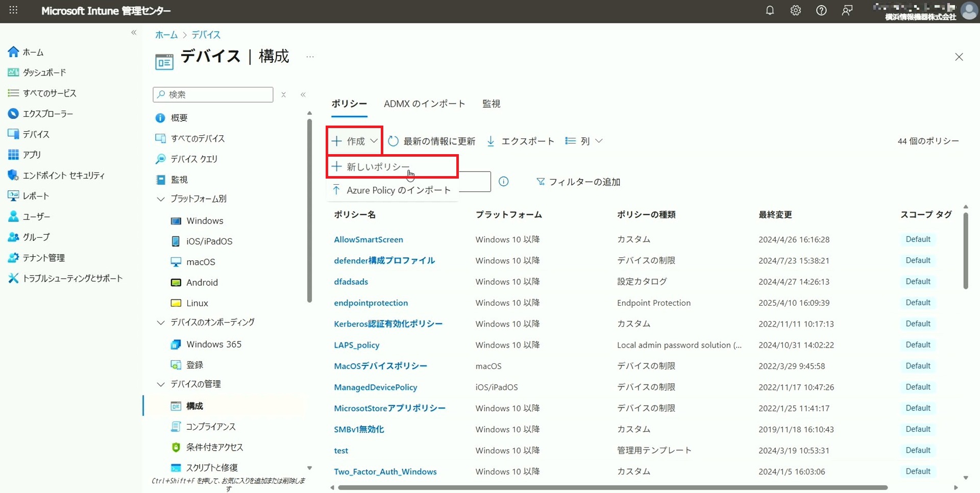Open the app launcher grid icon

click(x=13, y=10)
